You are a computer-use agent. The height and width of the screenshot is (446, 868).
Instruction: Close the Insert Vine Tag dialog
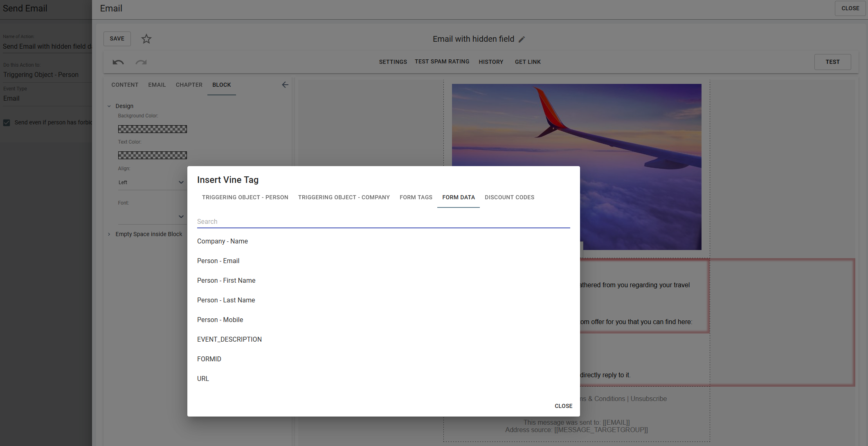click(x=563, y=406)
